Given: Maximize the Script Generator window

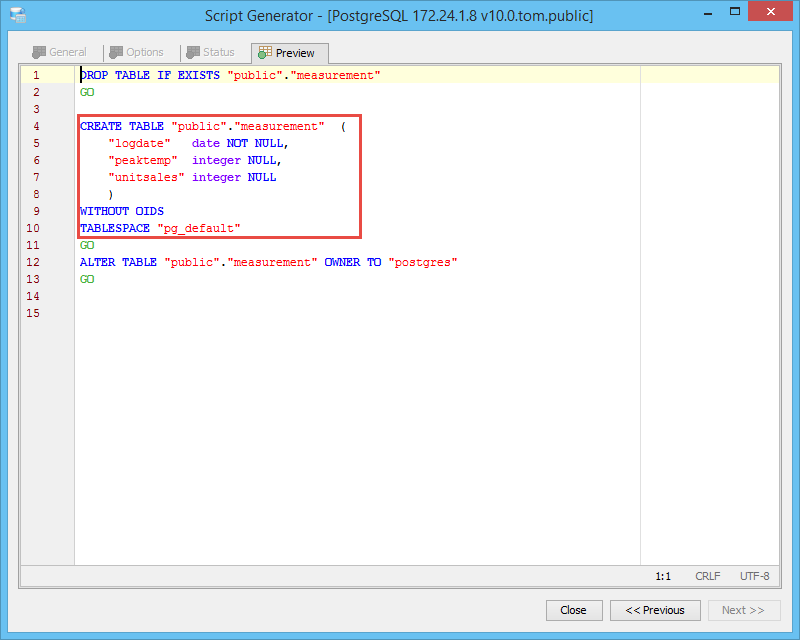Looking at the screenshot, I should (735, 12).
